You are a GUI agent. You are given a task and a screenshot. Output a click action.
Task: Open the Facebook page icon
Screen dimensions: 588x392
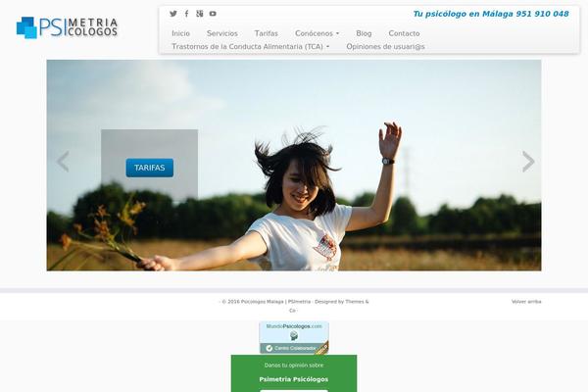(186, 14)
